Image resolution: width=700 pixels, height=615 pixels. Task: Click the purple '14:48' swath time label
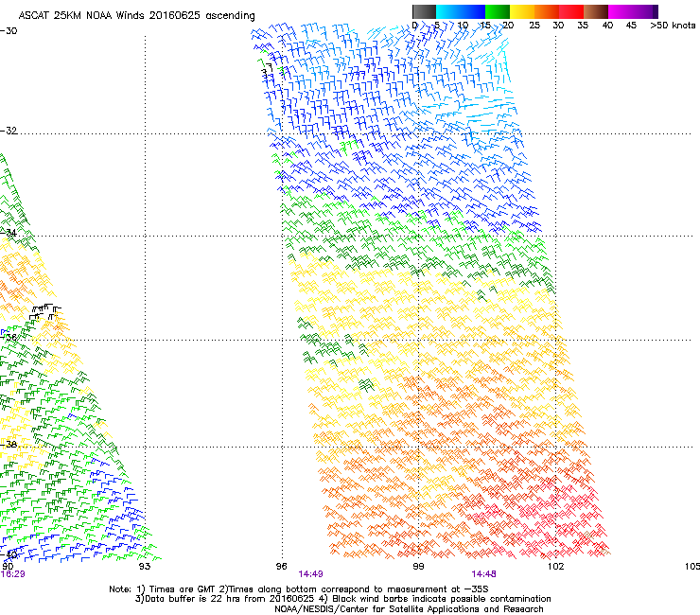(483, 574)
